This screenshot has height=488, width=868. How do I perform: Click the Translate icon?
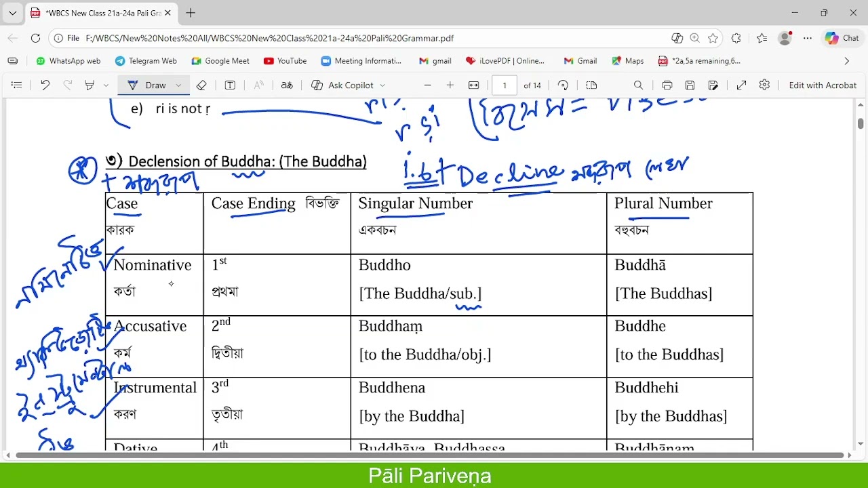click(287, 85)
